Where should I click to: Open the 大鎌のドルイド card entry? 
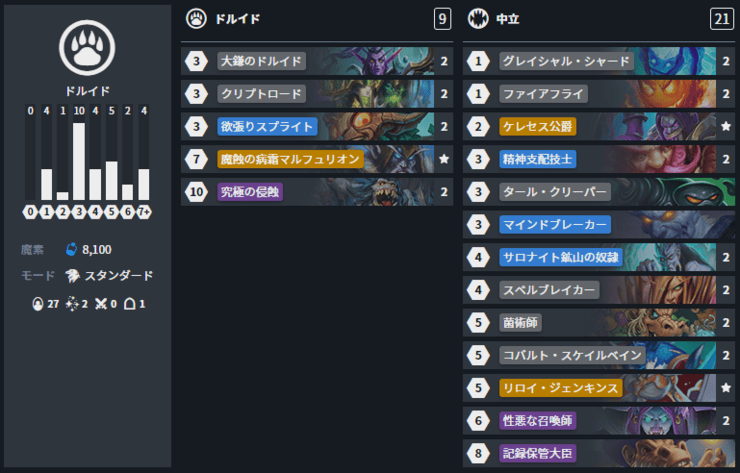pos(317,61)
